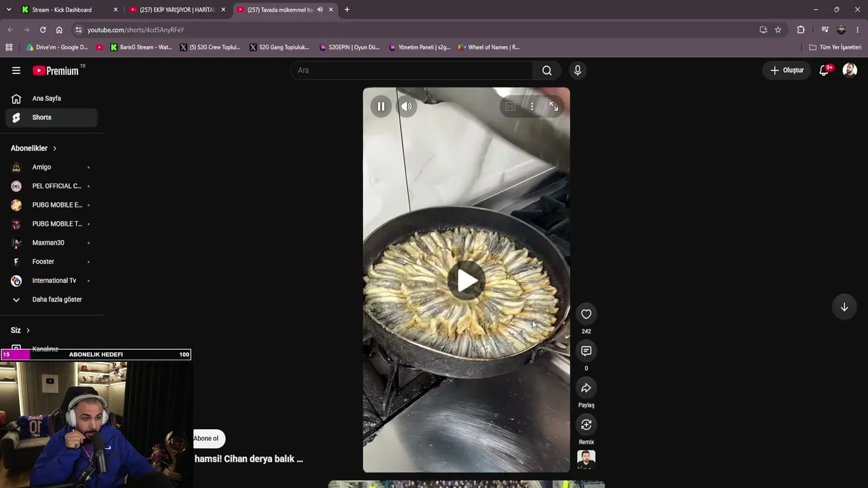Open the media control toolbar button
Viewport: 868px width, 488px height.
tap(825, 30)
